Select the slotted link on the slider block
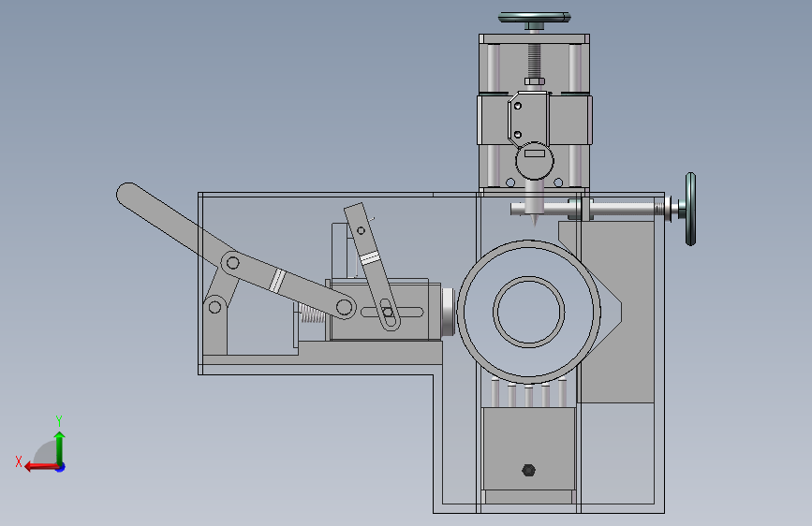This screenshot has height=526, width=812. (372, 266)
